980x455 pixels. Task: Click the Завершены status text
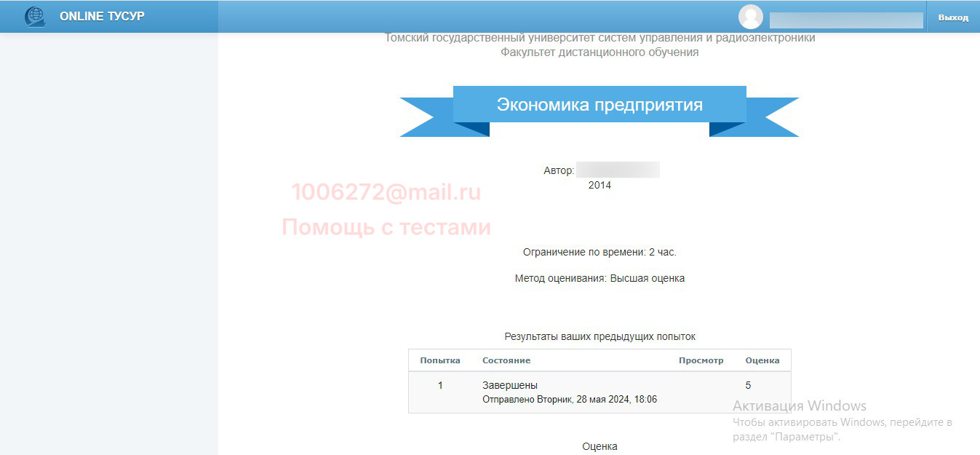(510, 385)
